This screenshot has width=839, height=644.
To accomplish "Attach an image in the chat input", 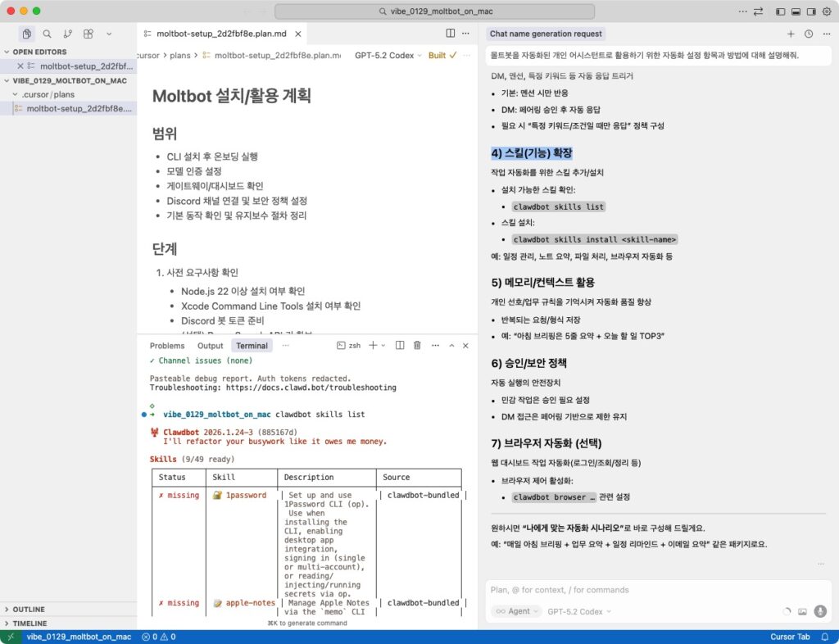I will coord(802,611).
